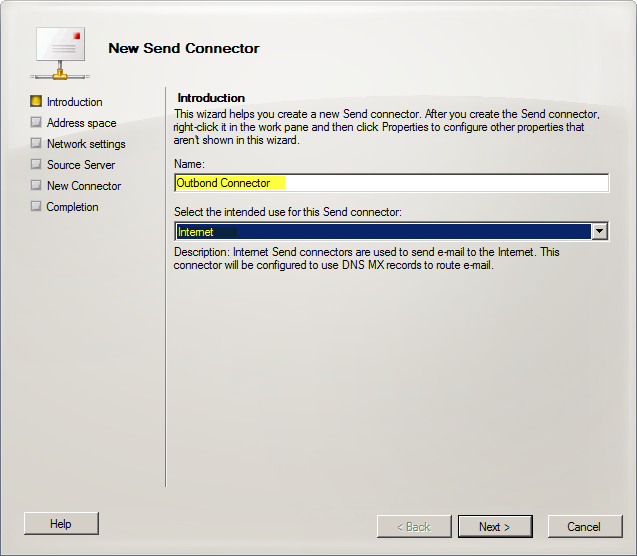Click the Address space step indicator square
This screenshot has width=637, height=556.
[x=36, y=122]
